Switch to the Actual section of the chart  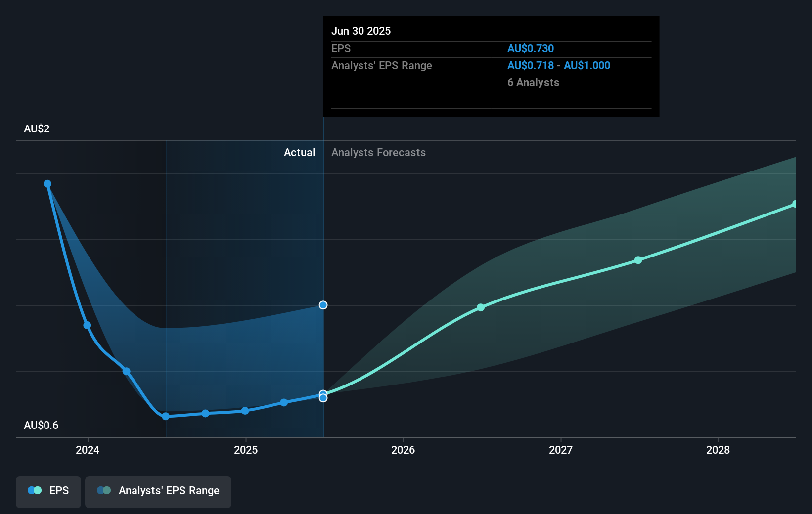[x=299, y=152]
